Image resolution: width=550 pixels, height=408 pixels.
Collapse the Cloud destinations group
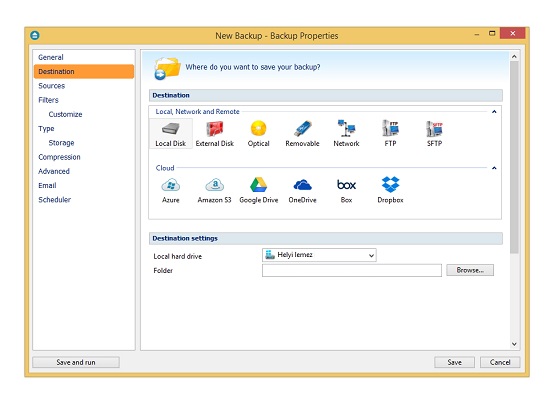click(x=494, y=168)
